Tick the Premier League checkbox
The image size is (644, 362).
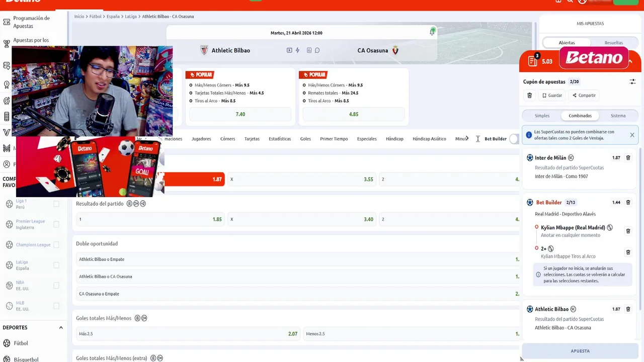[56, 224]
